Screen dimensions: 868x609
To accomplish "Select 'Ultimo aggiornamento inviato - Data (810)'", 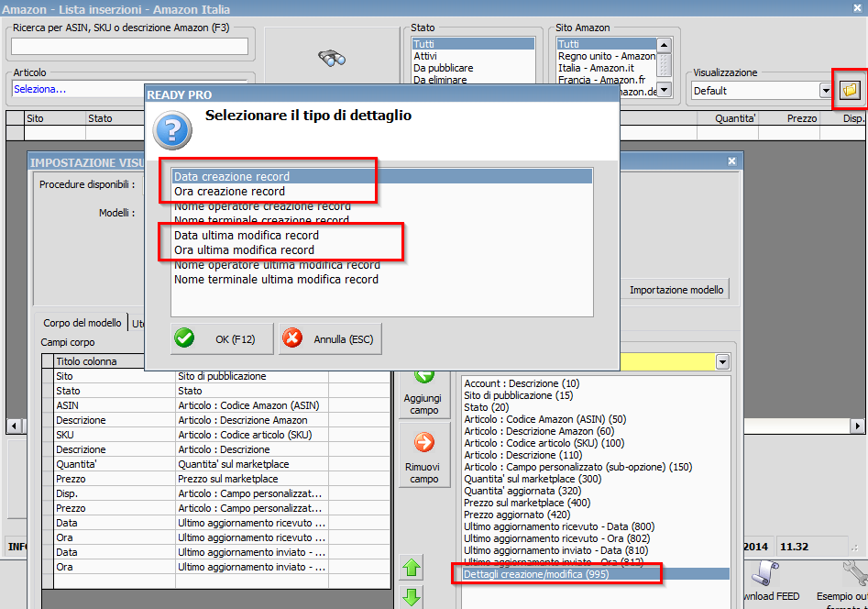I will pos(596,550).
